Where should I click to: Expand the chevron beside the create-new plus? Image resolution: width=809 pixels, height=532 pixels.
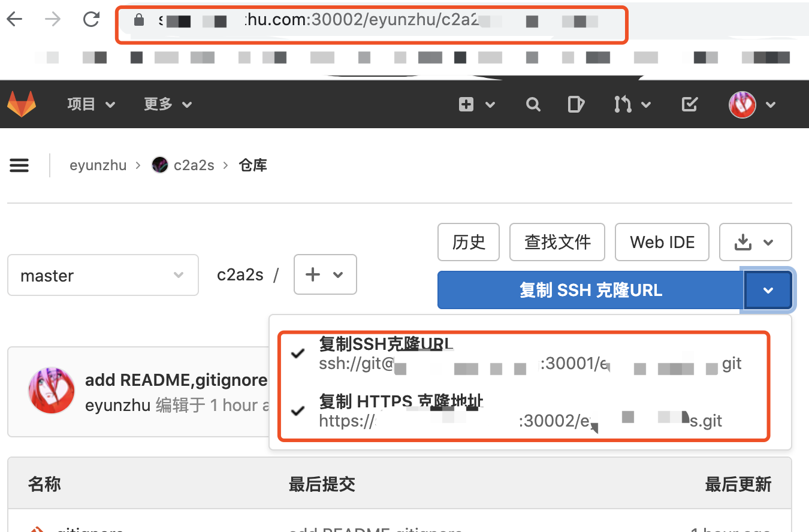pos(490,105)
